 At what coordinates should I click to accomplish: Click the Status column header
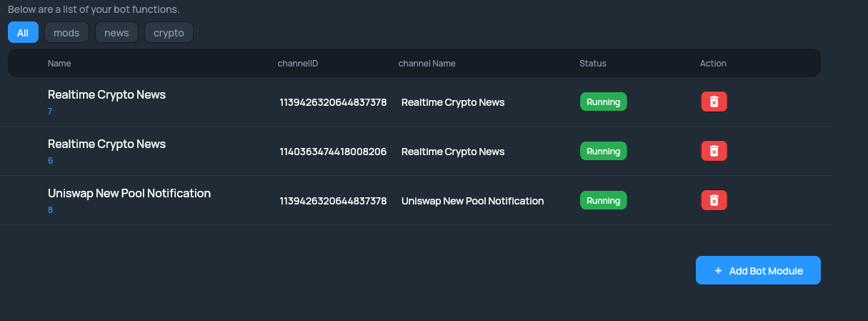(x=593, y=64)
